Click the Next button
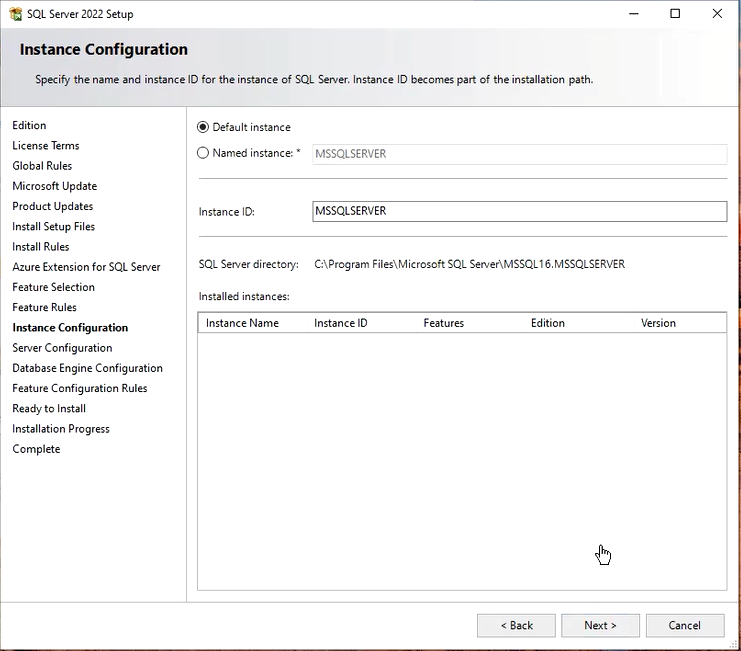 [x=600, y=625]
